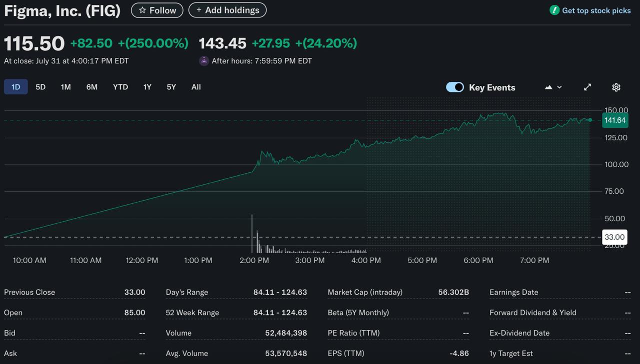Click the 52 Week Range label
The image size is (640, 364).
(192, 313)
